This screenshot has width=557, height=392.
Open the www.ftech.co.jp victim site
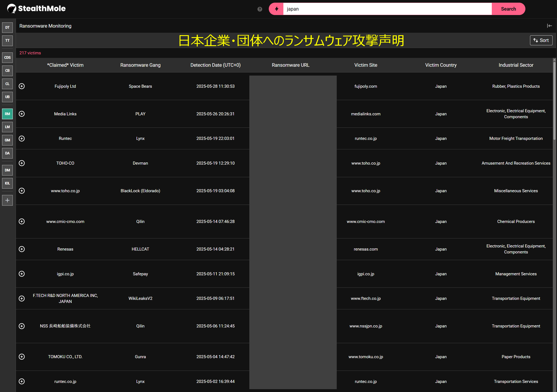366,299
